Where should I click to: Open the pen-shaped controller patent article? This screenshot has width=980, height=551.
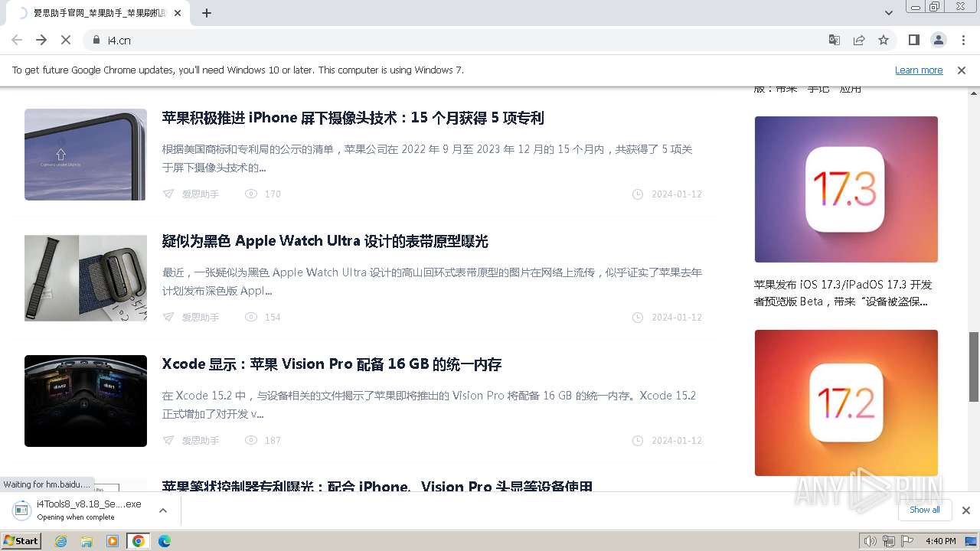click(x=377, y=486)
